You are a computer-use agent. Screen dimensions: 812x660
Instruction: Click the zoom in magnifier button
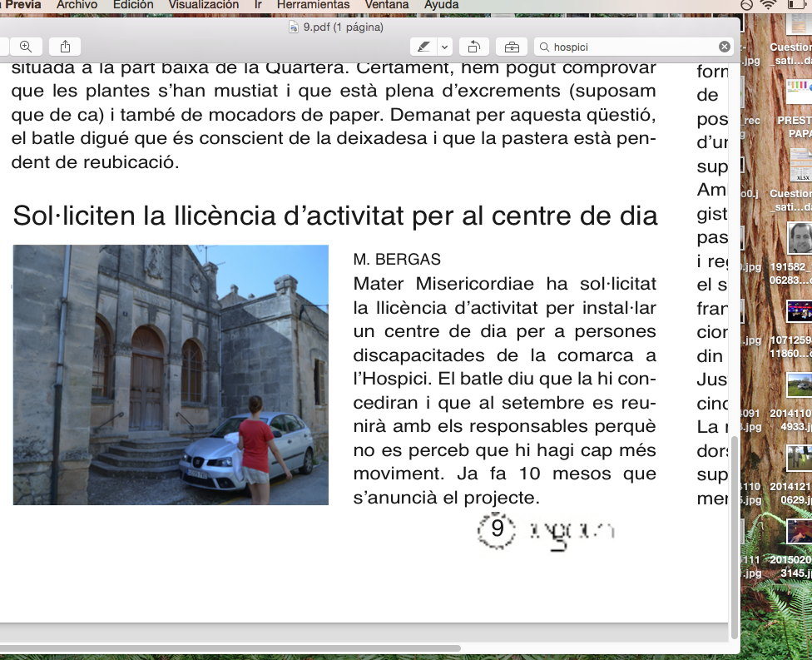[26, 47]
